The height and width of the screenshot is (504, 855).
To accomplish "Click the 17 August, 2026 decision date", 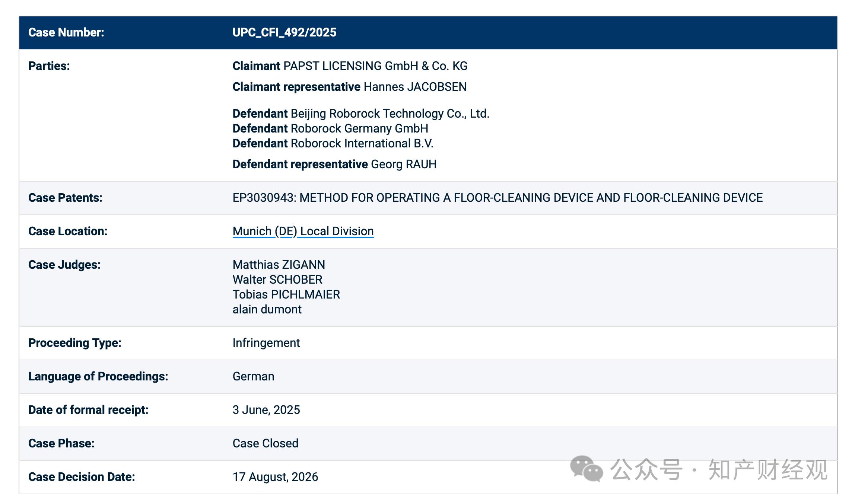I will (276, 477).
